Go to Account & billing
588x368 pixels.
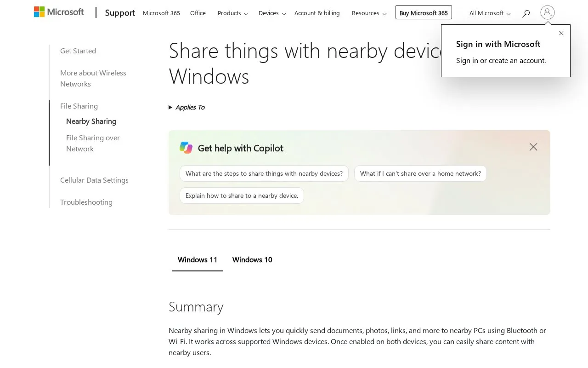coord(317,13)
